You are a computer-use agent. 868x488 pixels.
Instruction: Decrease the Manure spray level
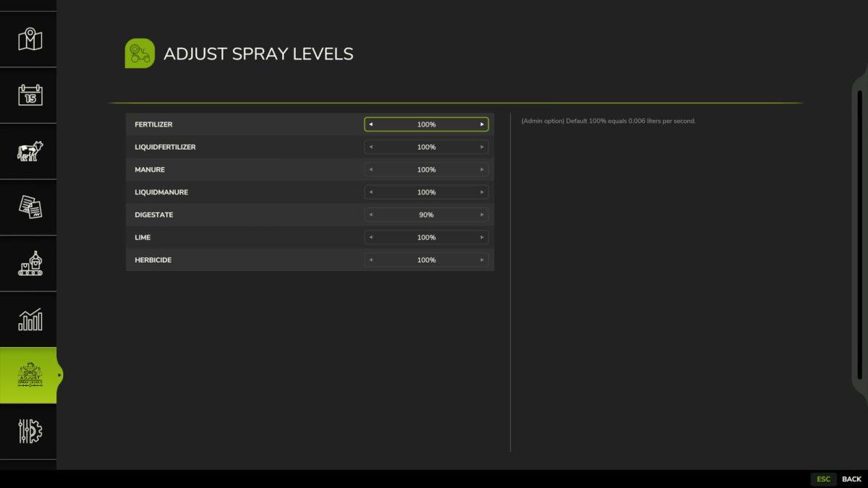pos(371,169)
